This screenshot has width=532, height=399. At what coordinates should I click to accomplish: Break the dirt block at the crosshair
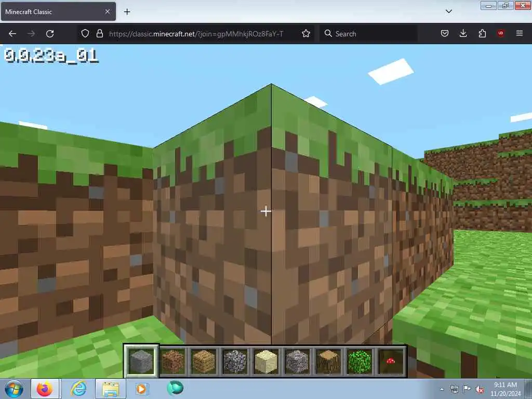tap(265, 211)
